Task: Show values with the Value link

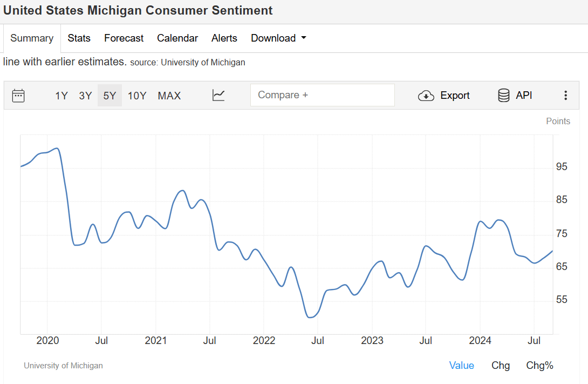Action: coord(461,366)
